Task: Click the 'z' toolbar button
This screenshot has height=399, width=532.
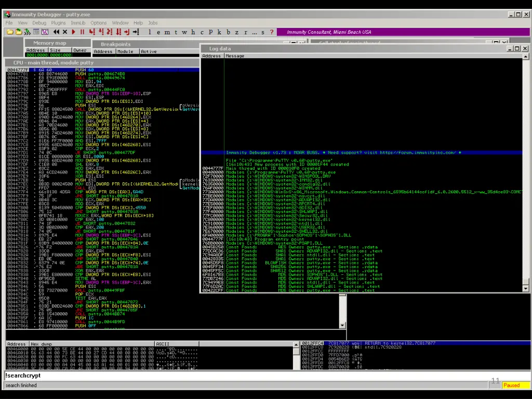Action: click(237, 32)
